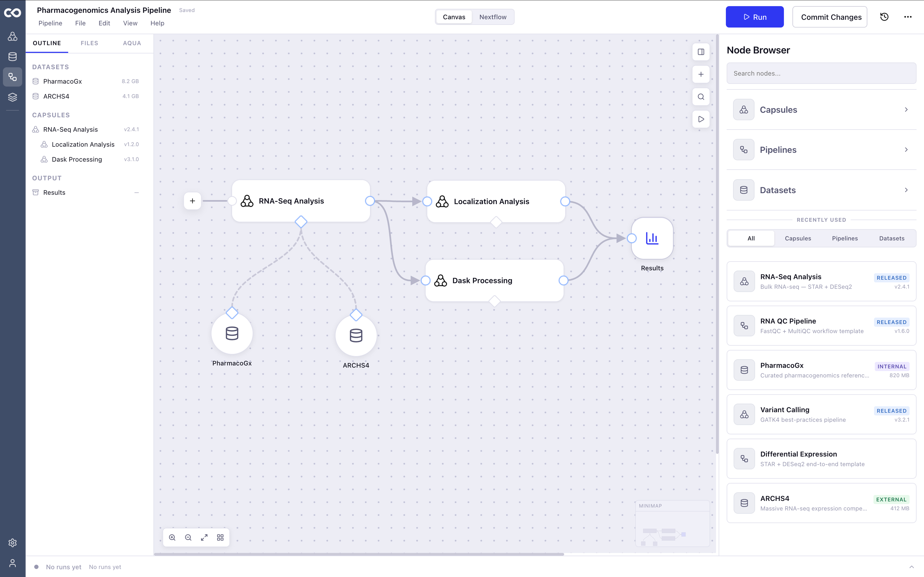Select the Datasets filter under Recently Used
This screenshot has width=924, height=577.
tap(892, 238)
